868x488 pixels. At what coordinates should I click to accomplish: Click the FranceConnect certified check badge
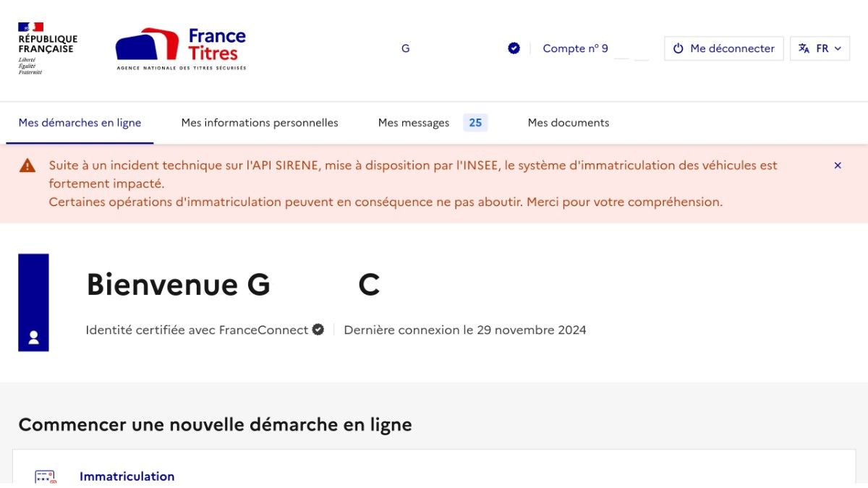point(318,330)
